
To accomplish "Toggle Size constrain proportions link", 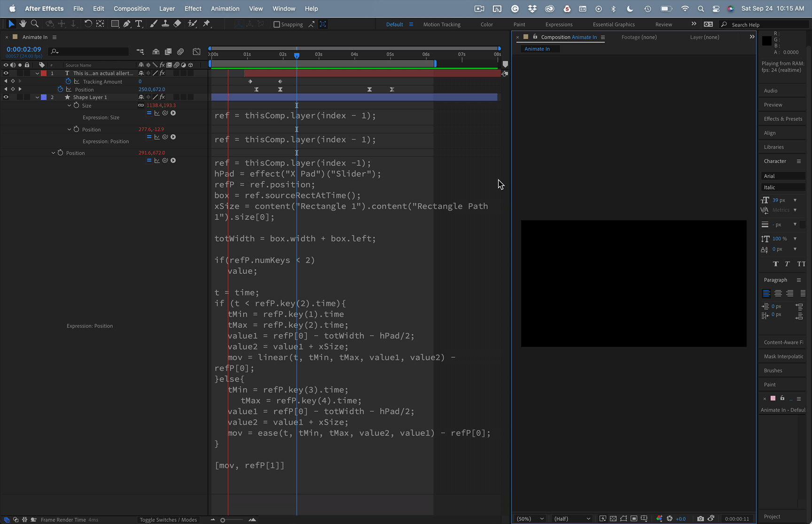I will [x=141, y=105].
